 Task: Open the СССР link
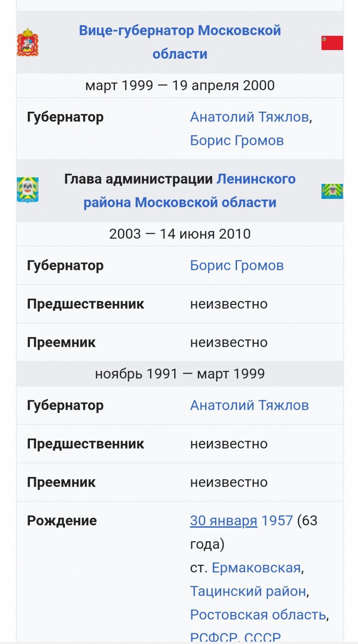pos(262,636)
